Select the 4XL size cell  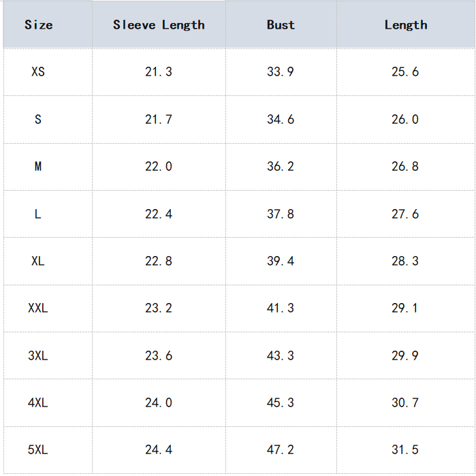(x=38, y=402)
